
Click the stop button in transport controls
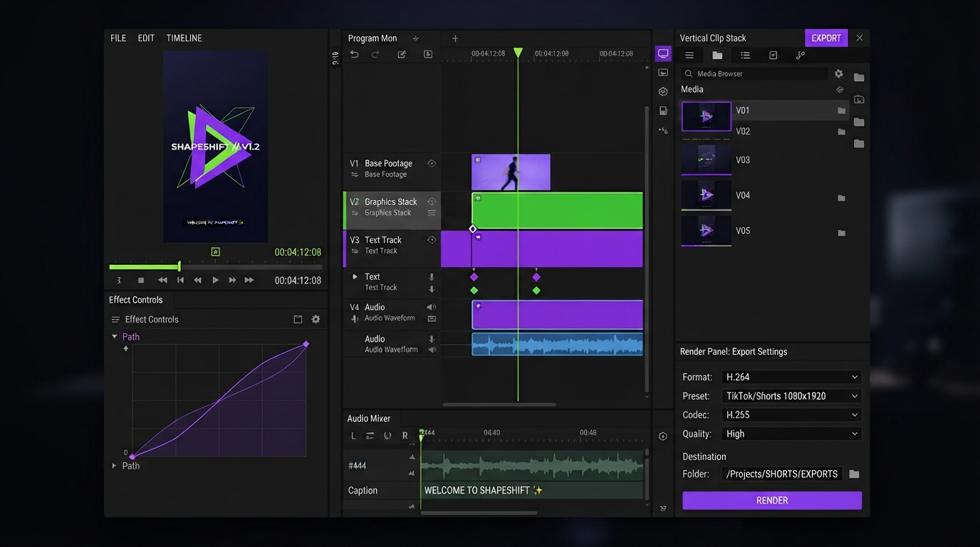[141, 281]
